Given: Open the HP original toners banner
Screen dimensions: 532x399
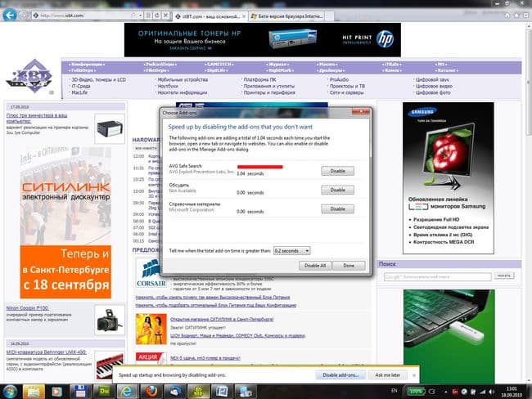Looking at the screenshot, I should click(262, 40).
